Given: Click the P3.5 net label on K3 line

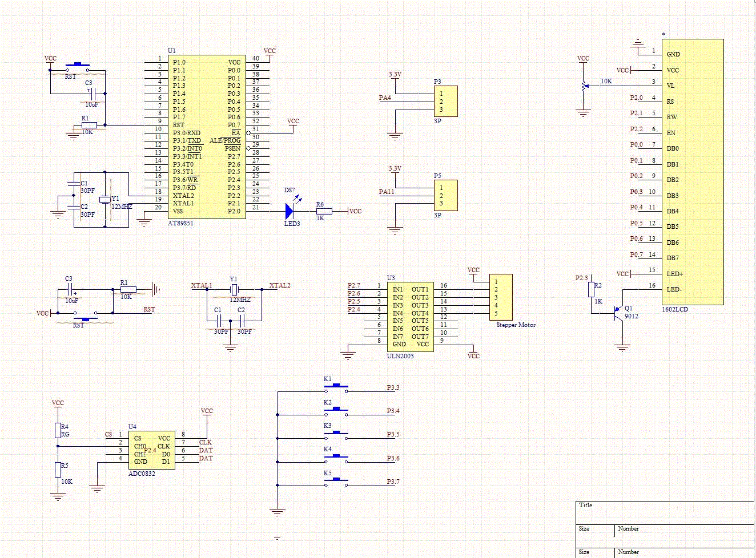Looking at the screenshot, I should tap(393, 435).
